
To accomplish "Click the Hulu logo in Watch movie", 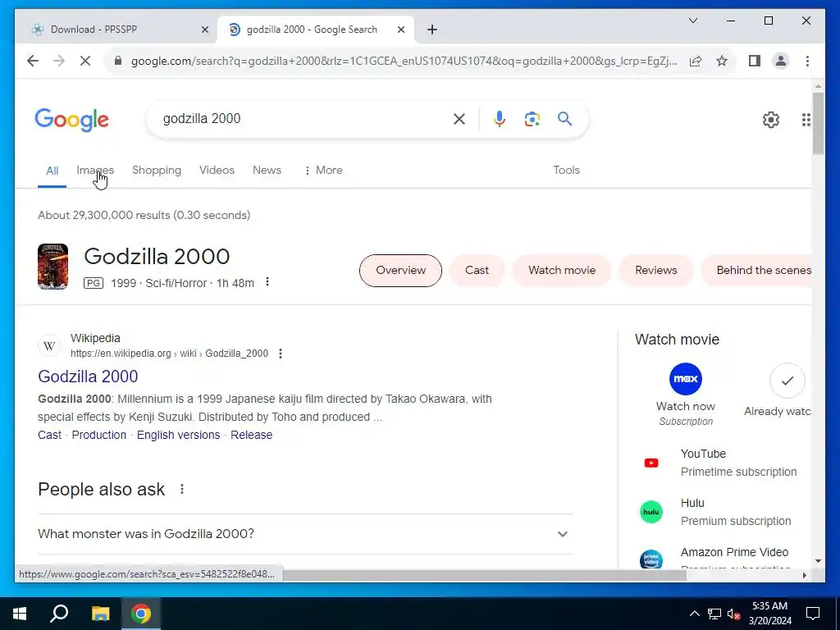I will 651,512.
